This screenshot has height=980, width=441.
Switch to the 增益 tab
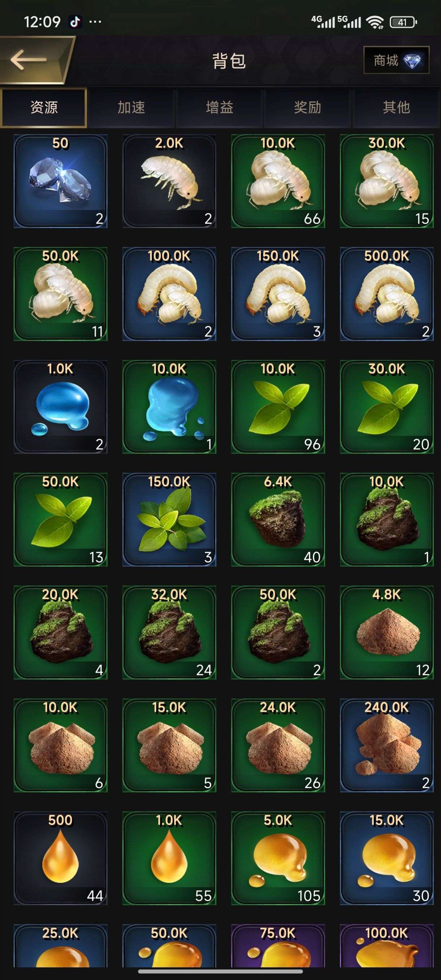[x=219, y=108]
